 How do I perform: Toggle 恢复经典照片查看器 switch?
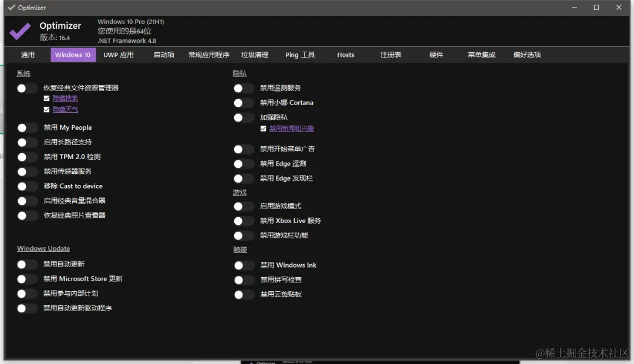26,215
